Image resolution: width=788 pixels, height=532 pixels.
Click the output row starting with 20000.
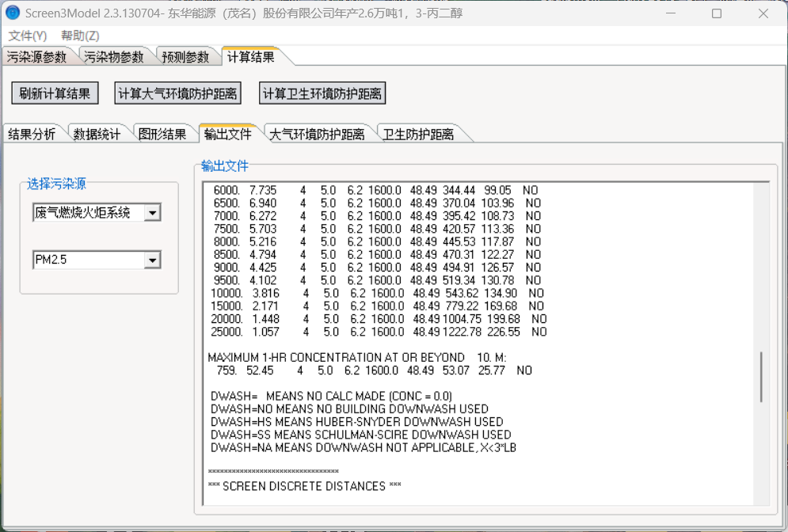[x=379, y=319]
